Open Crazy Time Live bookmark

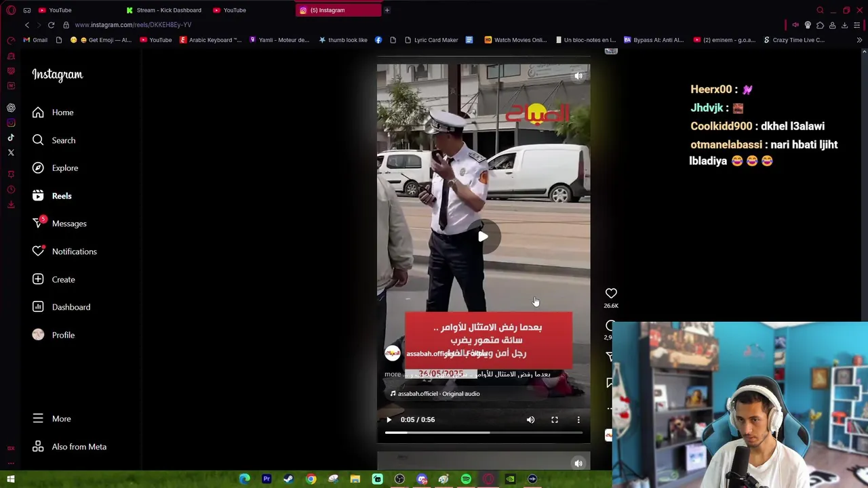pos(794,40)
